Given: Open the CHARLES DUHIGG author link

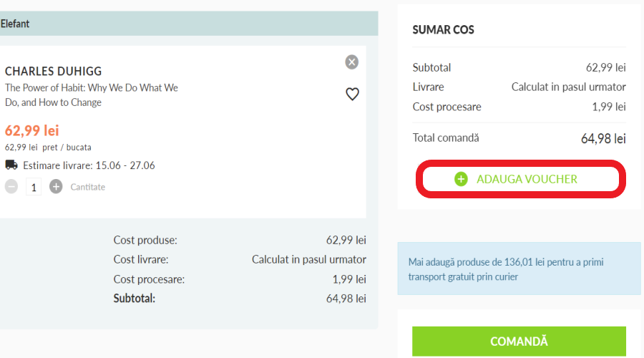Looking at the screenshot, I should [x=53, y=72].
